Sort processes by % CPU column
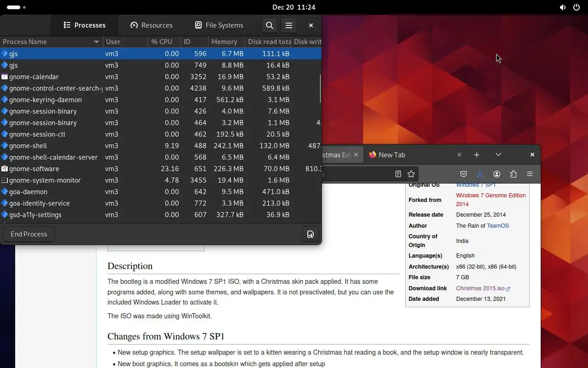Screen dimensions: 588x368 pos(164,42)
